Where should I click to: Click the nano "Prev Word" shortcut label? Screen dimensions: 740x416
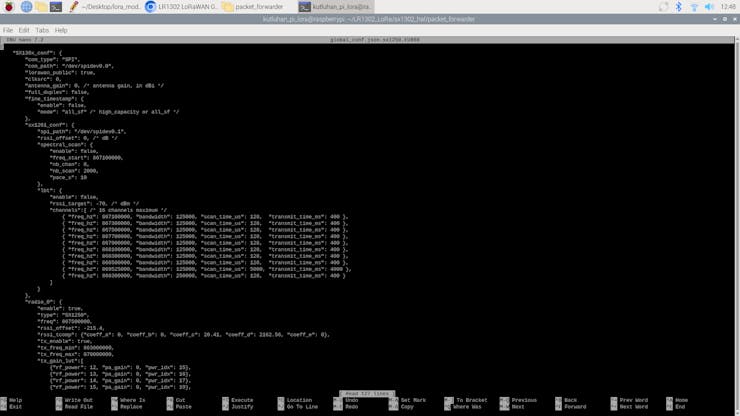(x=634, y=400)
